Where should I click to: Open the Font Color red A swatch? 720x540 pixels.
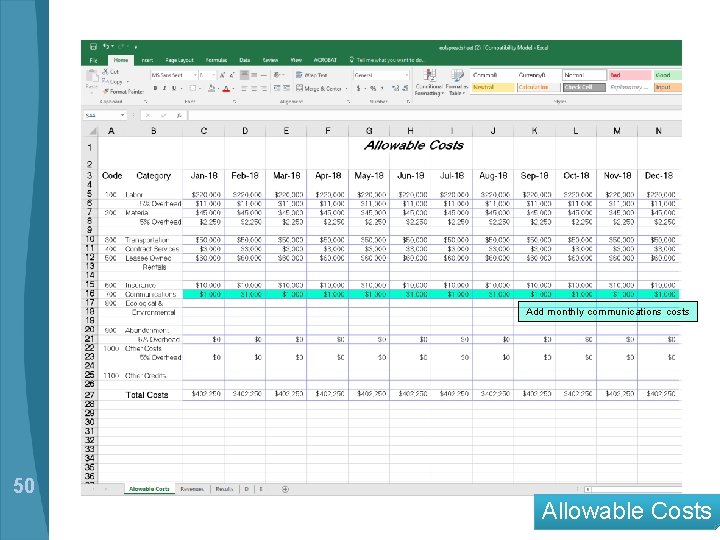click(x=226, y=89)
